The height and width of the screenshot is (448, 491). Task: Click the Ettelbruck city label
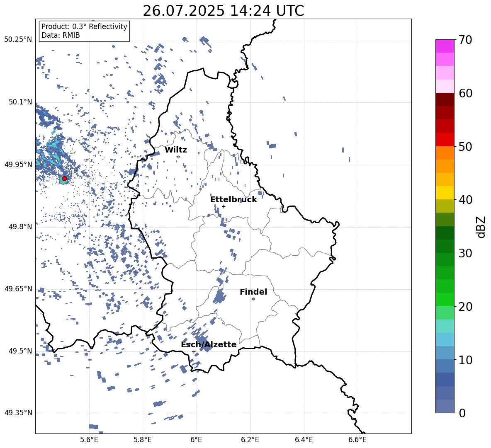(x=233, y=200)
